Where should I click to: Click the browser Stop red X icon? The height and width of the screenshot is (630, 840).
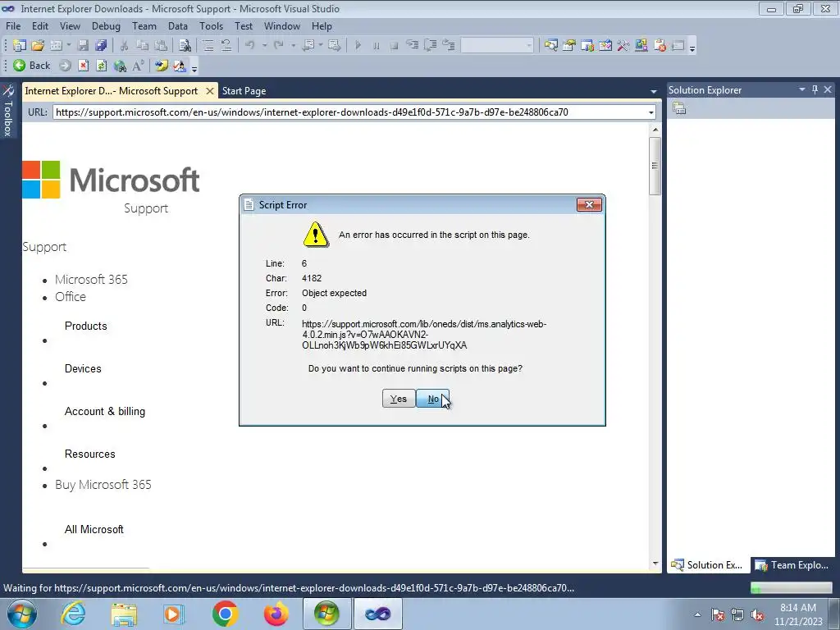coord(83,66)
